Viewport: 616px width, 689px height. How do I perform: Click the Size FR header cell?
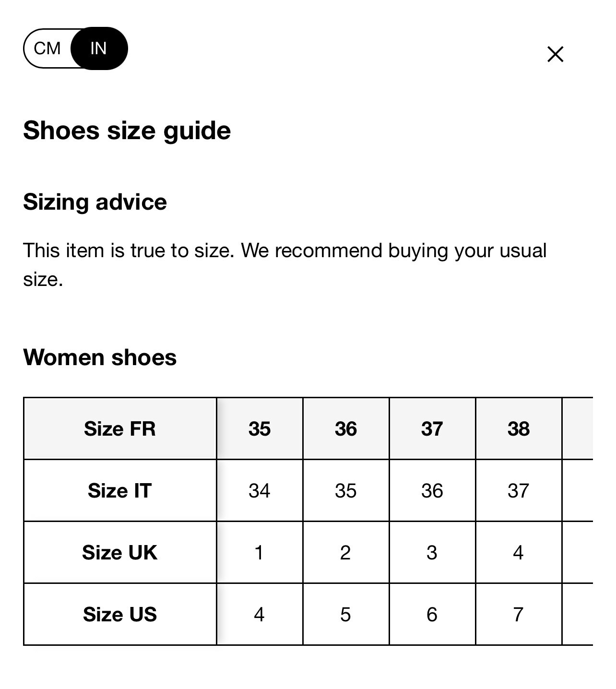(120, 428)
